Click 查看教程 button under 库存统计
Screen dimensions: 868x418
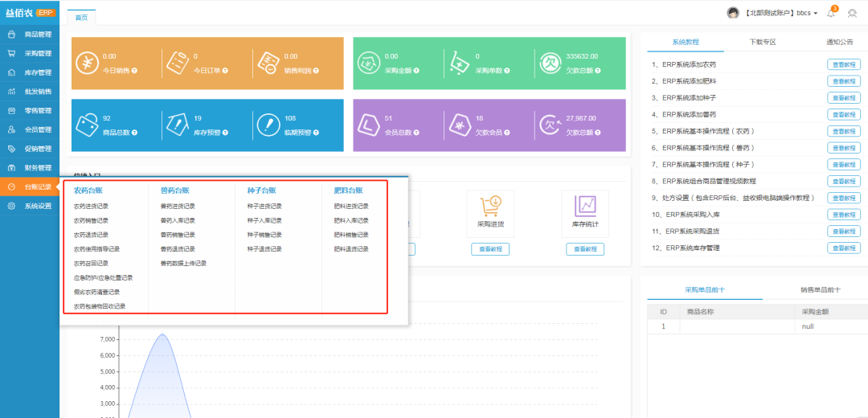584,249
